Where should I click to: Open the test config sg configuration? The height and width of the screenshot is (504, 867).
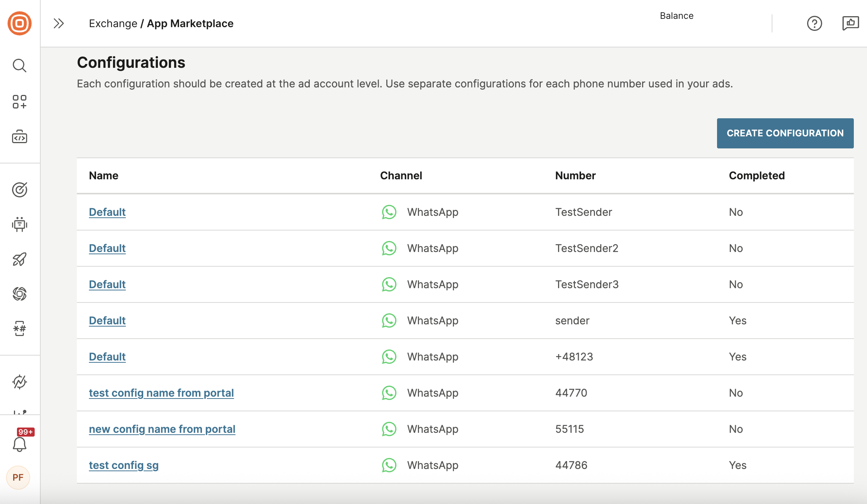point(124,465)
